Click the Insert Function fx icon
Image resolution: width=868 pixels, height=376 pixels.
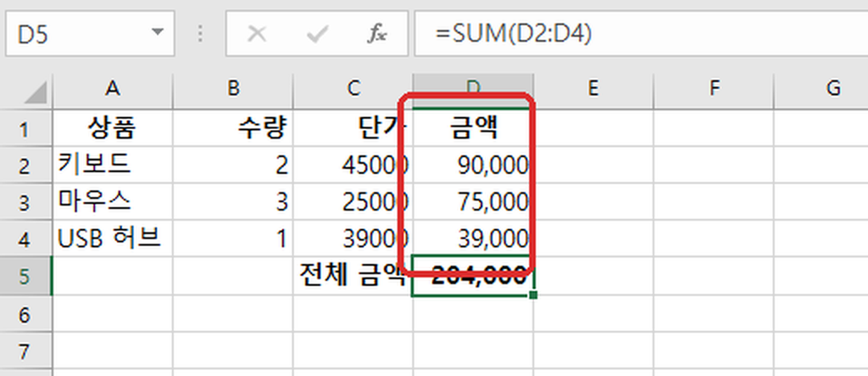pos(377,35)
